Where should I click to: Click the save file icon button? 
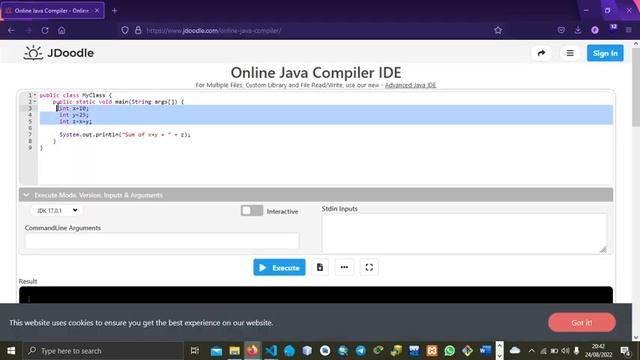tap(320, 267)
